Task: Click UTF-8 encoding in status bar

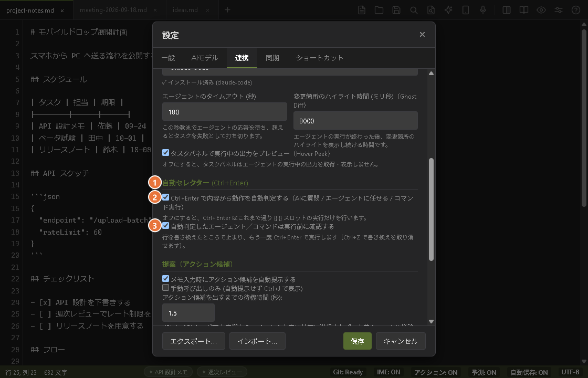Action: click(570, 372)
